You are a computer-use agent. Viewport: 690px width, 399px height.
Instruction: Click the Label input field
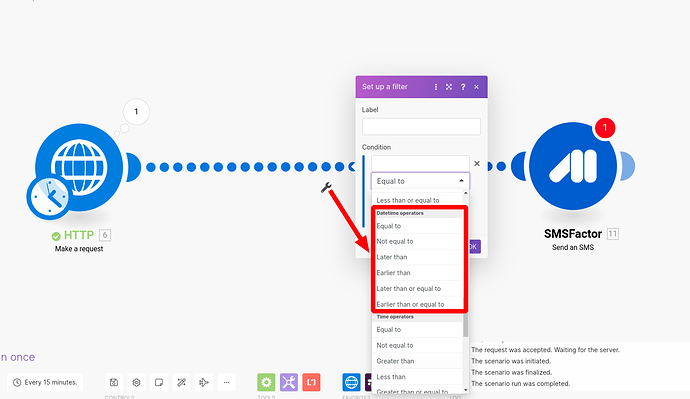(x=421, y=126)
